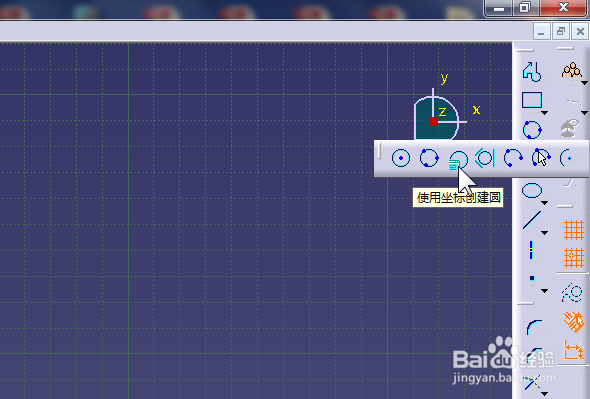
Task: Expand the Rectangle tool dropdown arrow
Action: (x=544, y=113)
